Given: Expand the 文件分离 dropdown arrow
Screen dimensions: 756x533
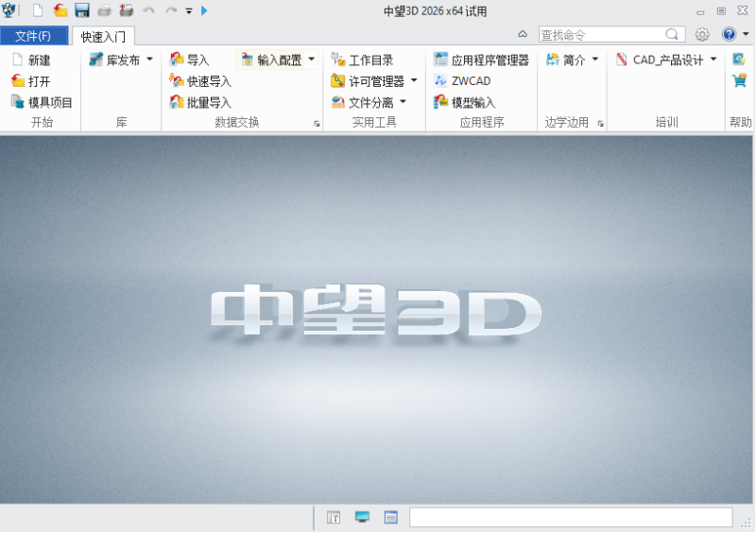Looking at the screenshot, I should [403, 102].
